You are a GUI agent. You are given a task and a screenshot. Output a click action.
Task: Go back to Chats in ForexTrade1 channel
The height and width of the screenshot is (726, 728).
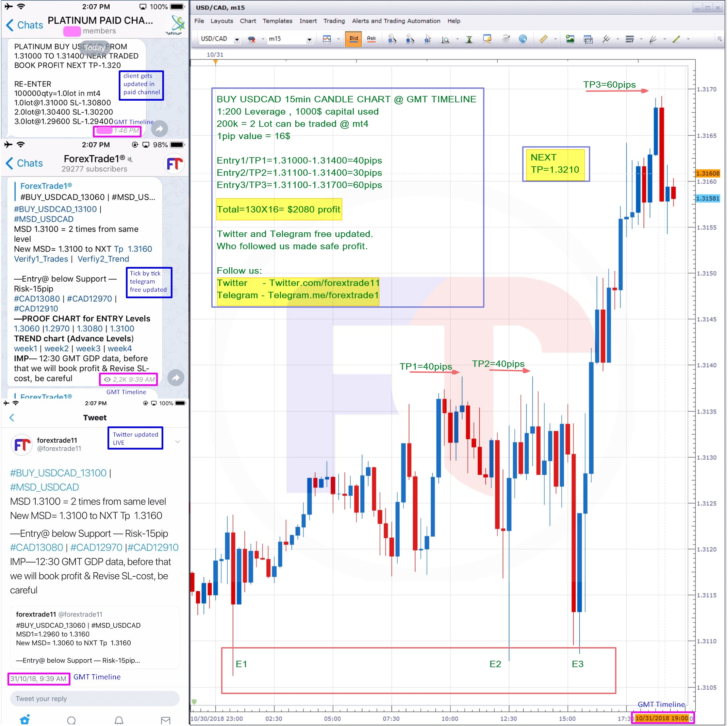point(24,163)
